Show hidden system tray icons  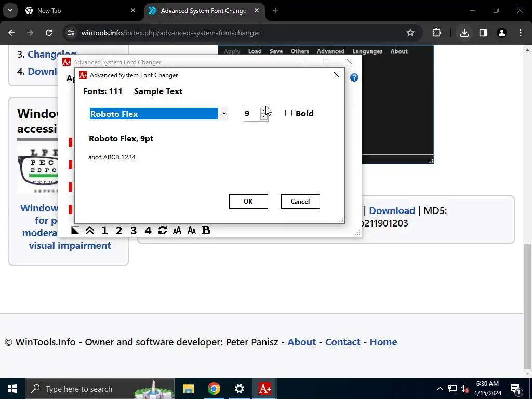pyautogui.click(x=440, y=389)
